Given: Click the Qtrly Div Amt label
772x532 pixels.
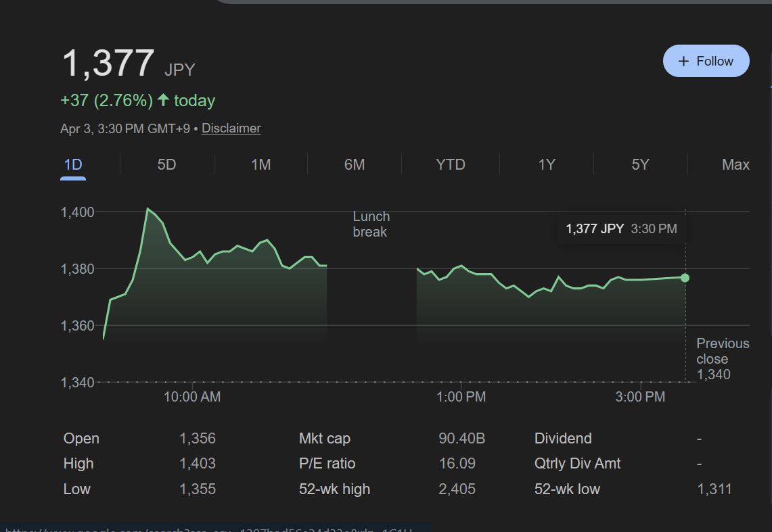Looking at the screenshot, I should 577,464.
